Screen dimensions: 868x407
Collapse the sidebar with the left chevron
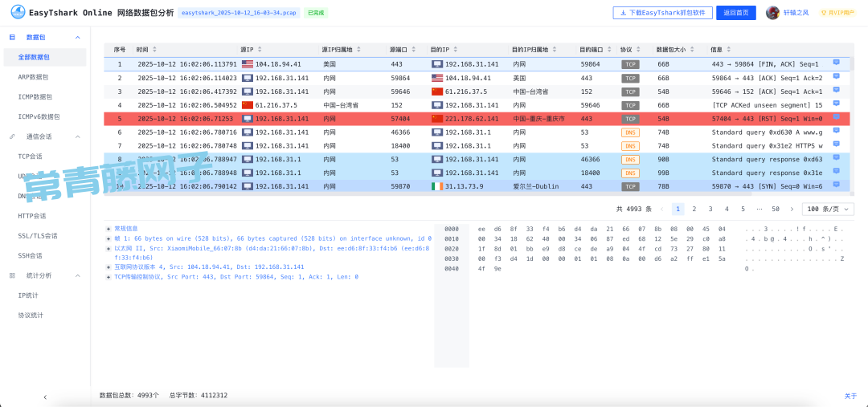click(45, 397)
